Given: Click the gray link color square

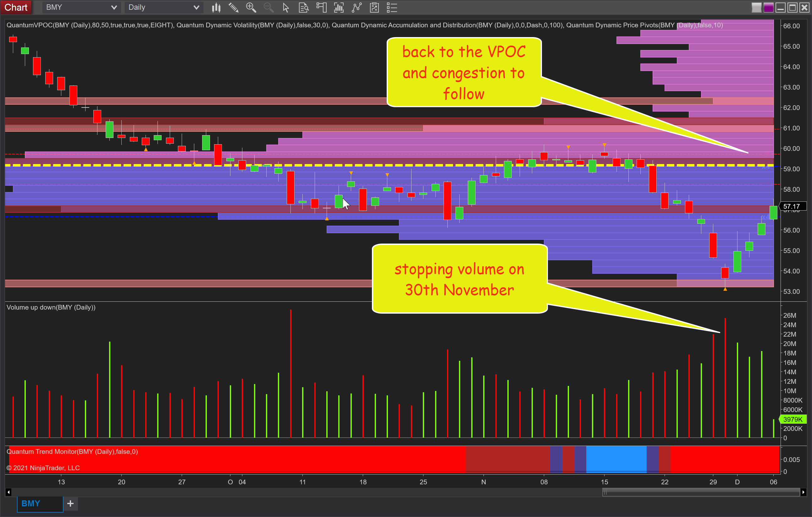Looking at the screenshot, I should (756, 8).
